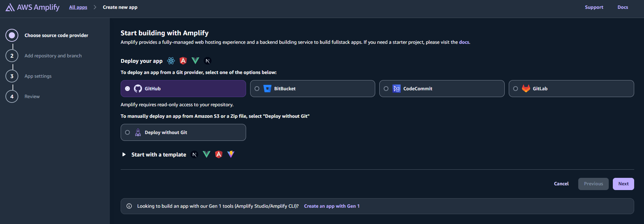
Task: Follow the Create an app with Gen 1 link
Action: click(331, 206)
